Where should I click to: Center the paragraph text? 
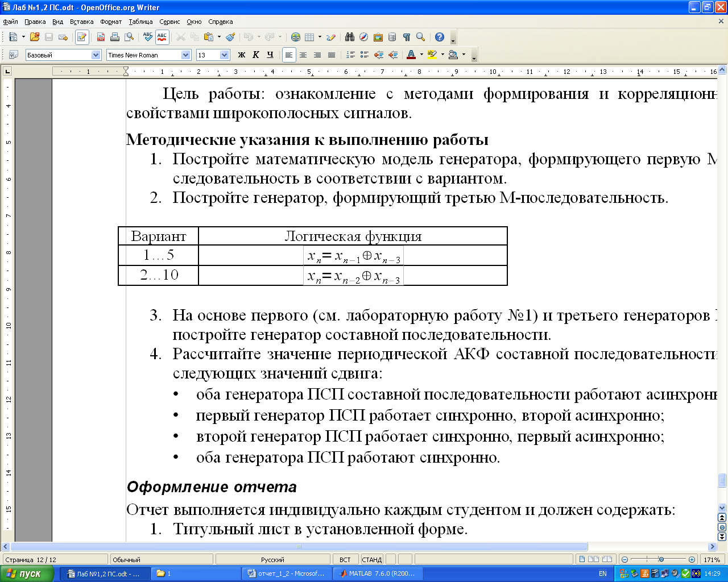[x=303, y=55]
